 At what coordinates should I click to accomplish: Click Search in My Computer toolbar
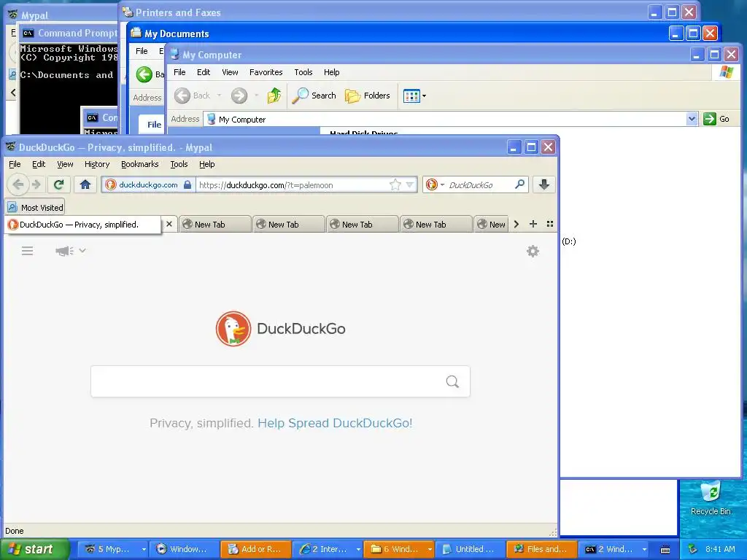tap(314, 96)
